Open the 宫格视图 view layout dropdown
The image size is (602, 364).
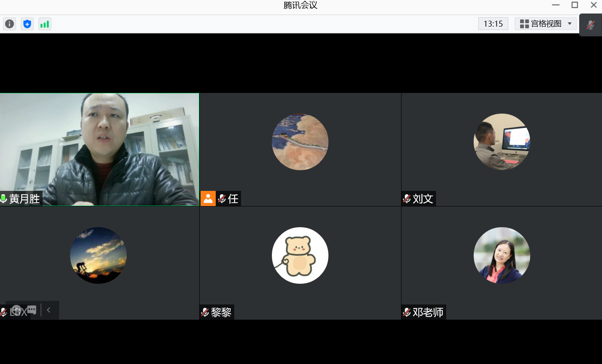pos(569,24)
